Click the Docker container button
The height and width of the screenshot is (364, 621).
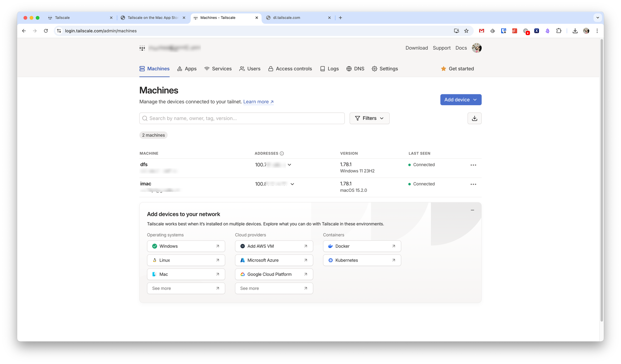(362, 246)
